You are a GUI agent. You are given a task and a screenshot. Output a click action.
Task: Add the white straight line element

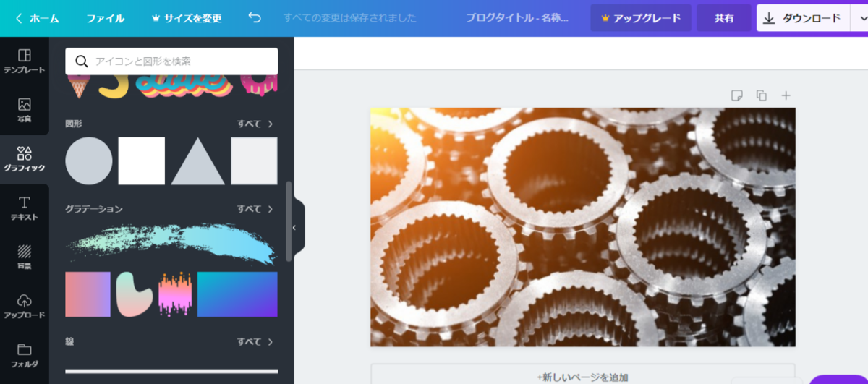[171, 371]
